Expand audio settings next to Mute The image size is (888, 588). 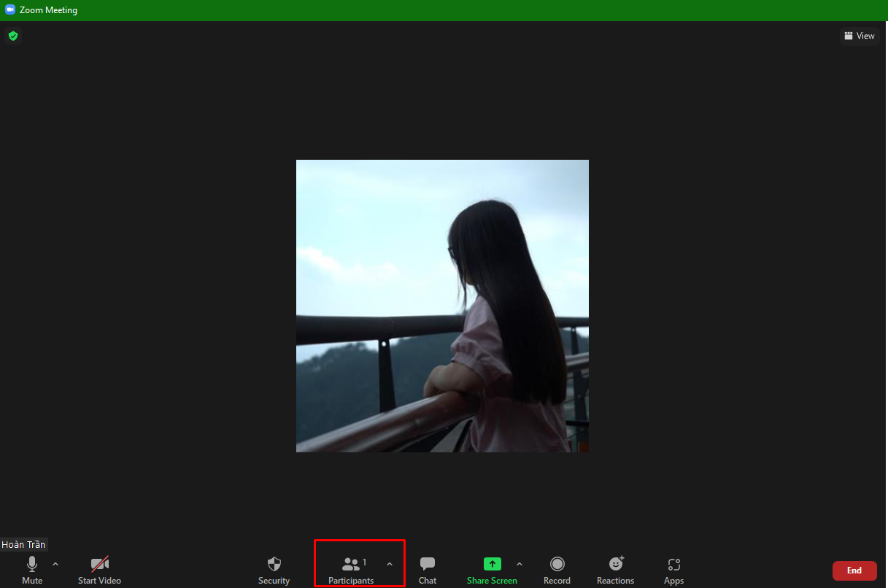[x=55, y=564]
